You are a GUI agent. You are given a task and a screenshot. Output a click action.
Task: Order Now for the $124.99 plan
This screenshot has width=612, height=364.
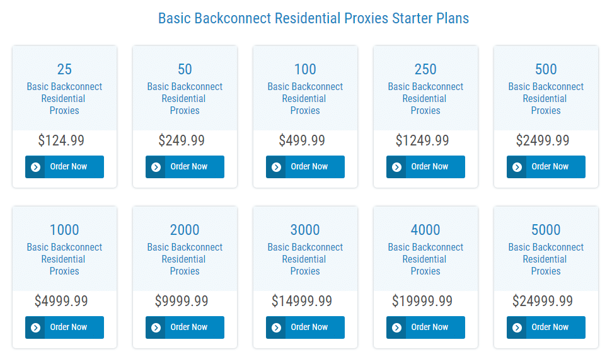point(64,167)
